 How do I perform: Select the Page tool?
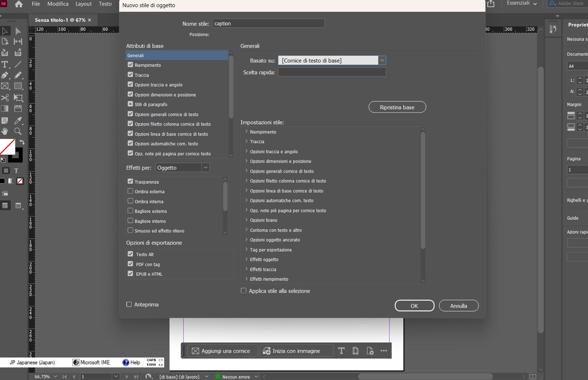[5, 42]
